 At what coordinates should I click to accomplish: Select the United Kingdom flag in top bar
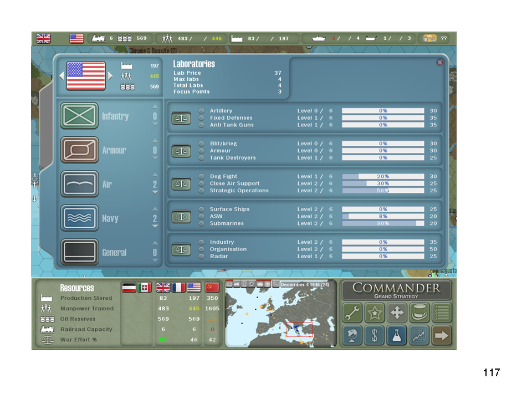(x=43, y=38)
